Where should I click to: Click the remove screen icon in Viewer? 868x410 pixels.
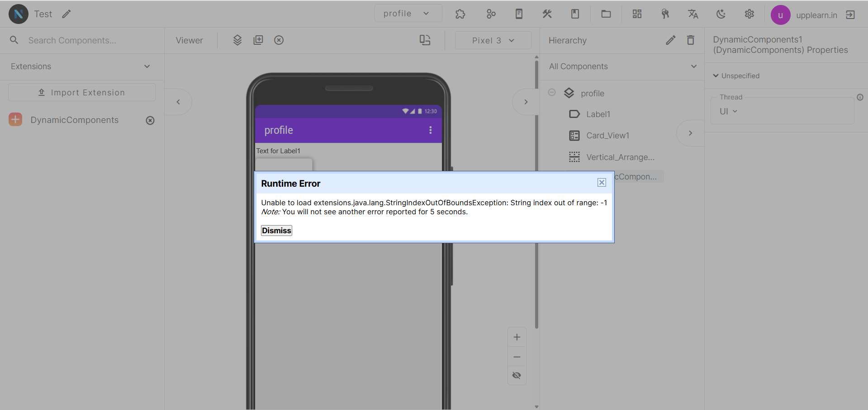pyautogui.click(x=279, y=40)
